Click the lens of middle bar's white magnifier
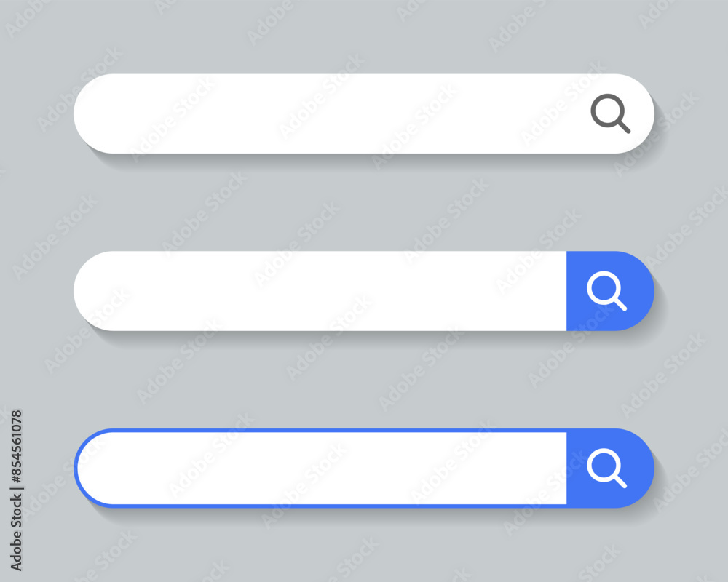This screenshot has height=582, width=728. (603, 287)
